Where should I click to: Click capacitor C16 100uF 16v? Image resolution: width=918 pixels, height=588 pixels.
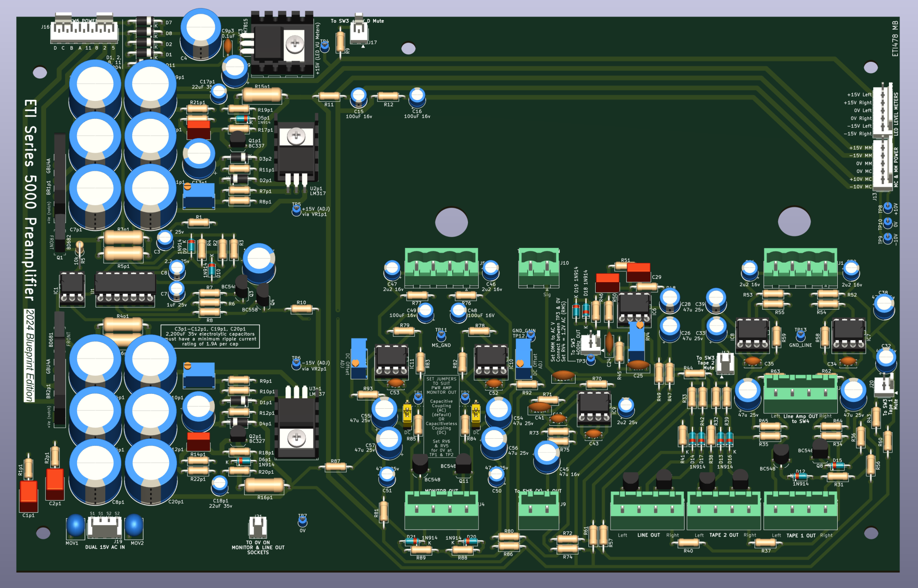coord(417,97)
